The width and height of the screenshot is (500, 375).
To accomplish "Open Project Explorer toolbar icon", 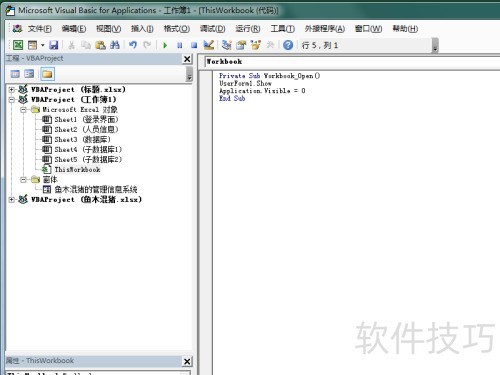I will click(x=227, y=45).
